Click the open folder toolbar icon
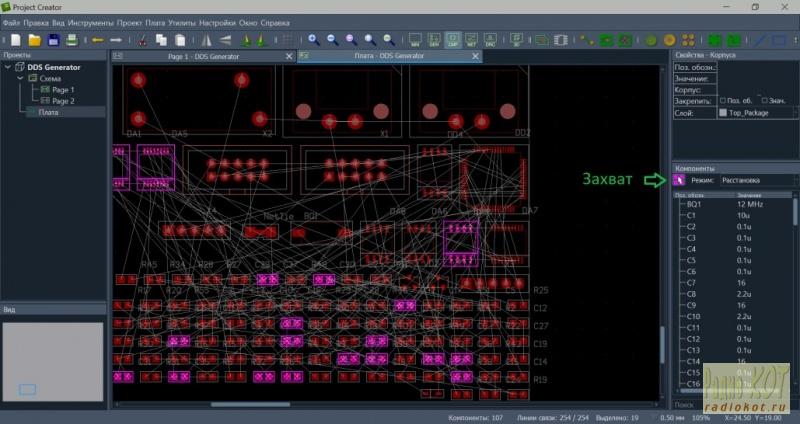The width and height of the screenshot is (800, 424). 34,40
